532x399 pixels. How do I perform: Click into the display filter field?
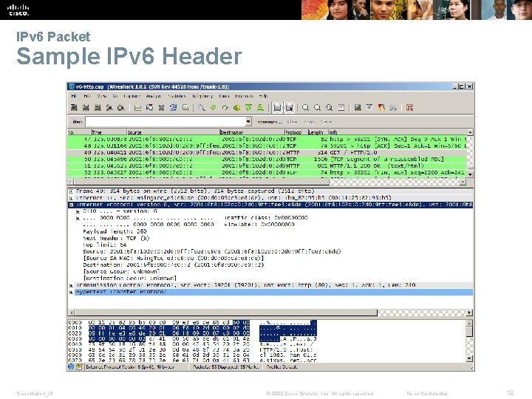pyautogui.click(x=166, y=121)
